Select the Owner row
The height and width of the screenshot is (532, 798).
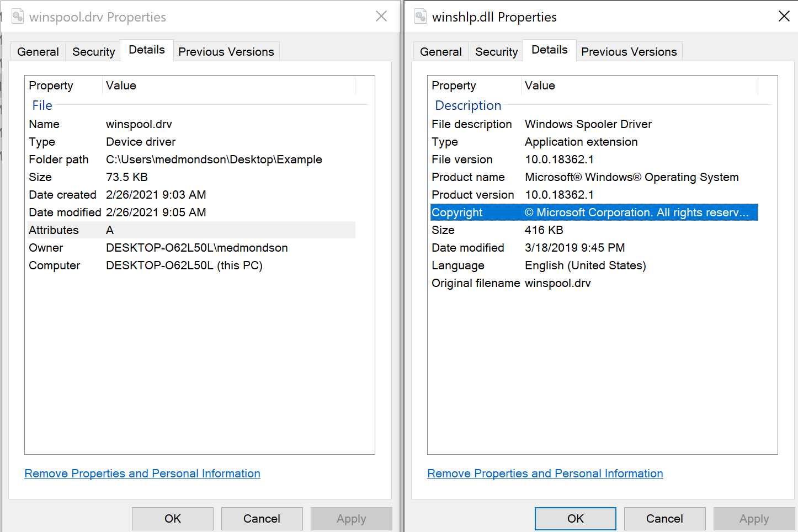pos(191,248)
